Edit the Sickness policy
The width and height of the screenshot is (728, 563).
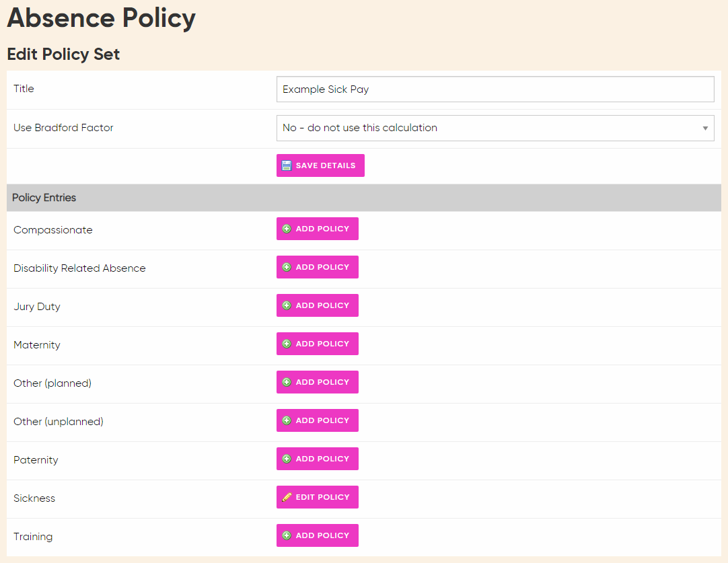317,496
